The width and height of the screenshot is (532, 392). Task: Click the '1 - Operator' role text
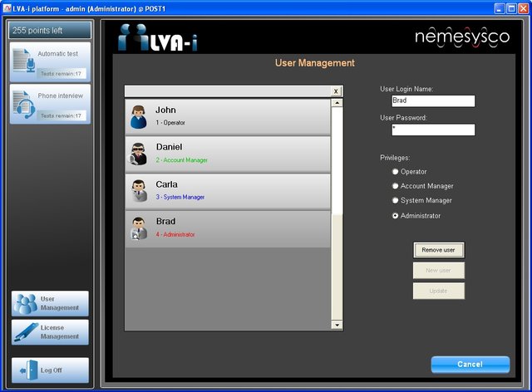[x=170, y=122]
